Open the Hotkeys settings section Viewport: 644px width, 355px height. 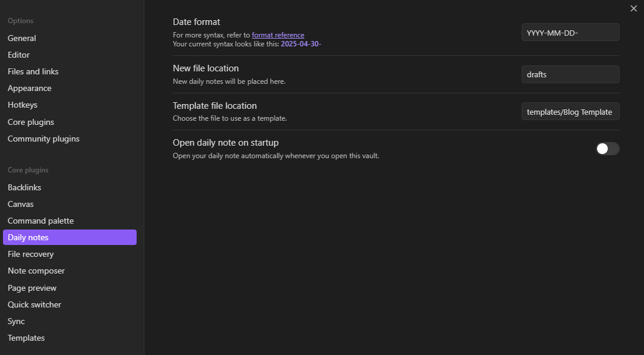(x=22, y=105)
